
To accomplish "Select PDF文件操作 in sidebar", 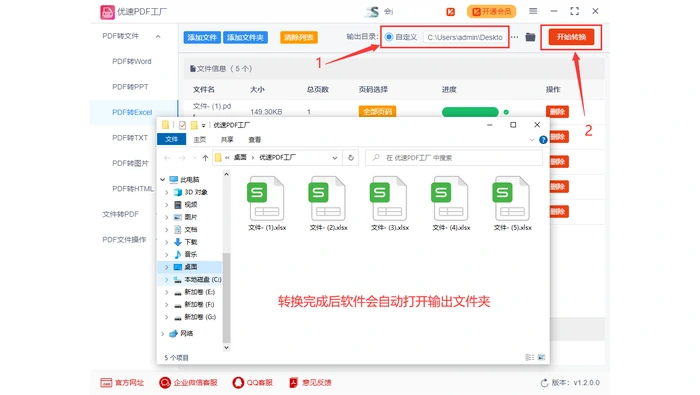I will (124, 239).
